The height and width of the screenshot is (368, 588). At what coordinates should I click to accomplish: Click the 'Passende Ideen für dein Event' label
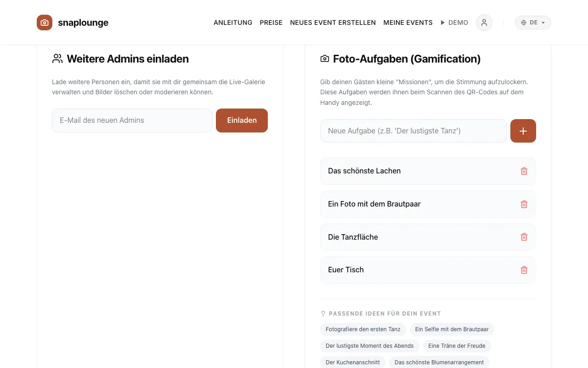[385, 314]
